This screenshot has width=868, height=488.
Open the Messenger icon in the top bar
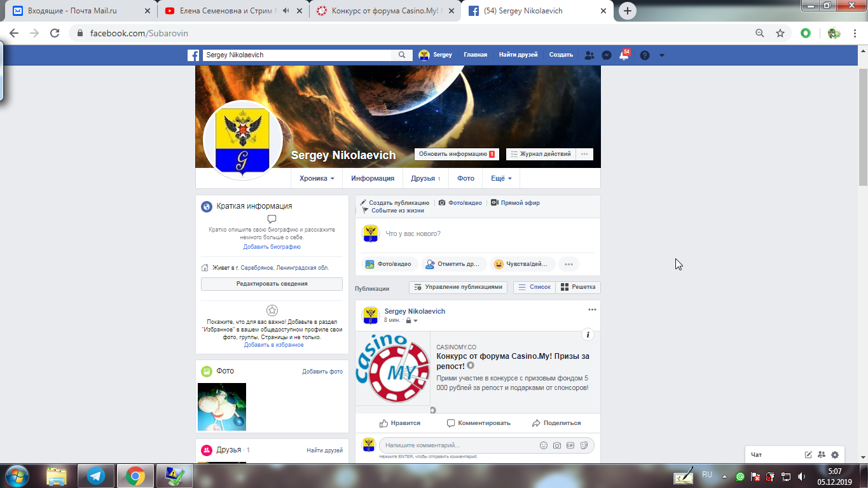tap(606, 56)
